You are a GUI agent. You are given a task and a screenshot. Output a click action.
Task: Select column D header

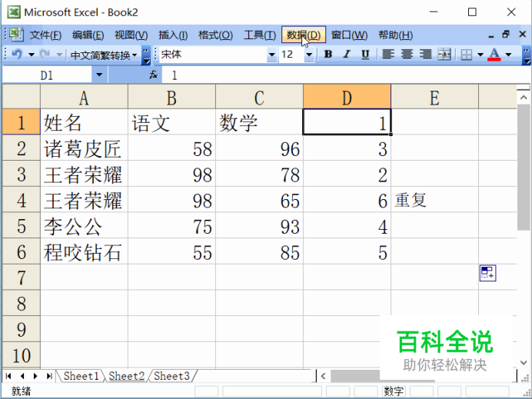click(x=347, y=98)
